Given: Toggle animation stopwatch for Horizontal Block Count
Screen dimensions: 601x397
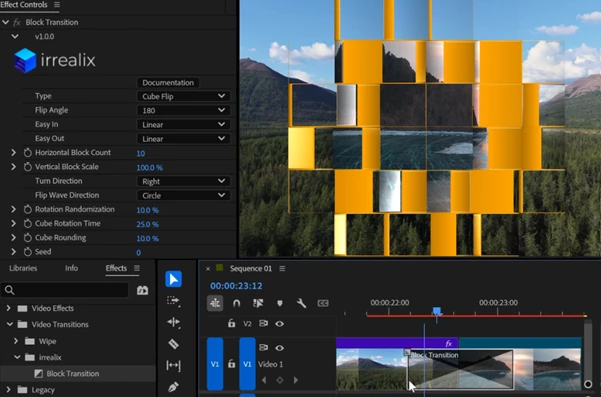Looking at the screenshot, I should pyautogui.click(x=28, y=153).
